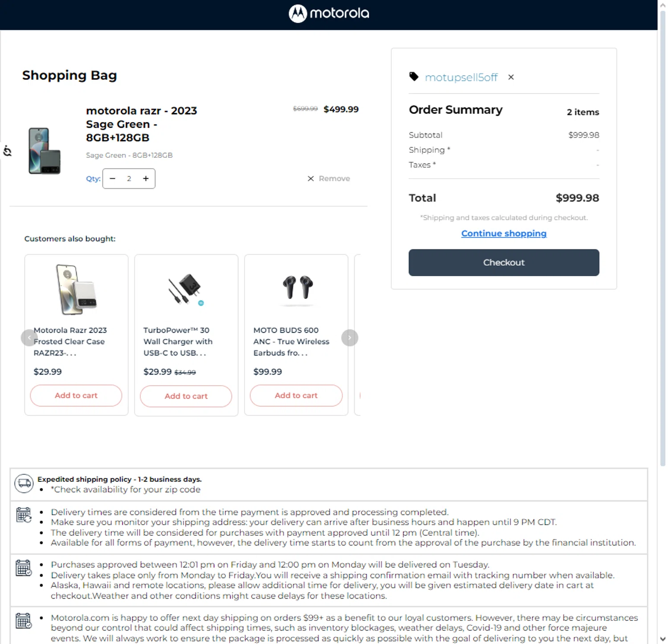The width and height of the screenshot is (668, 644).
Task: Show previous recommended products in carousel
Action: coord(29,338)
